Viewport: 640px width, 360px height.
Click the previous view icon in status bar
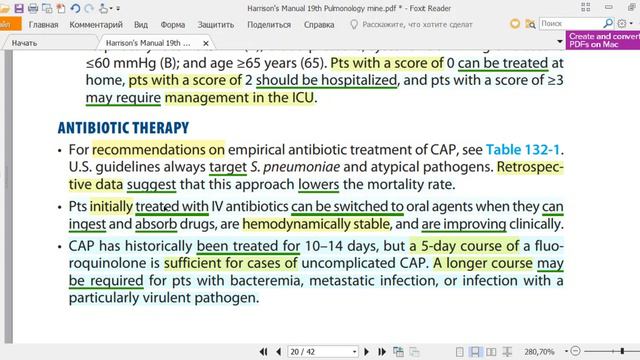point(398,351)
